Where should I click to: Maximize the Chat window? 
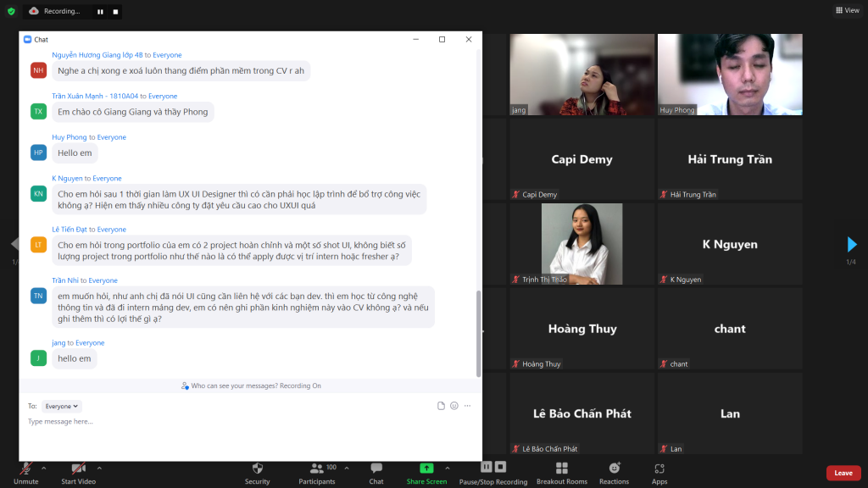(442, 39)
